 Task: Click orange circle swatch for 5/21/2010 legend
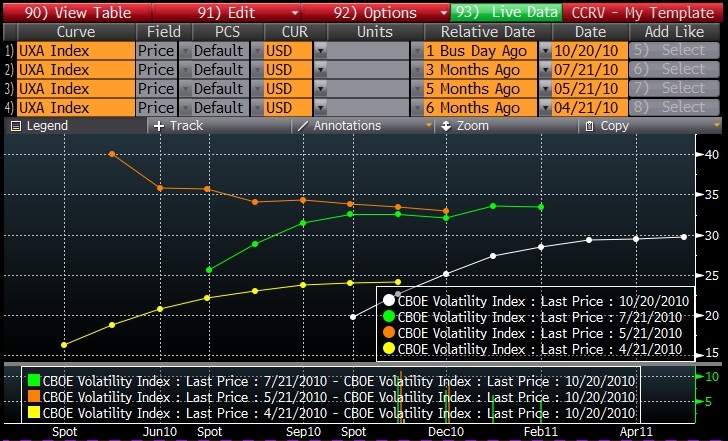tap(389, 332)
